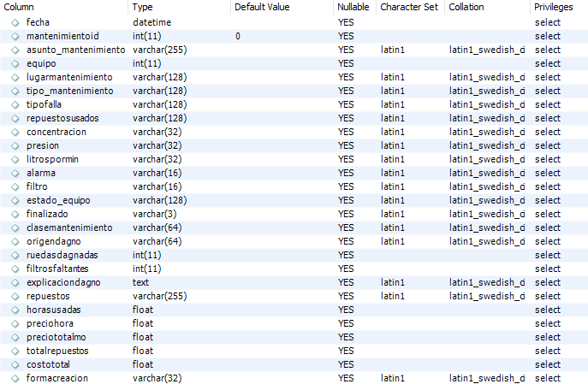Click the diamond icon next to costototal
The image size is (588, 384).
(x=15, y=365)
